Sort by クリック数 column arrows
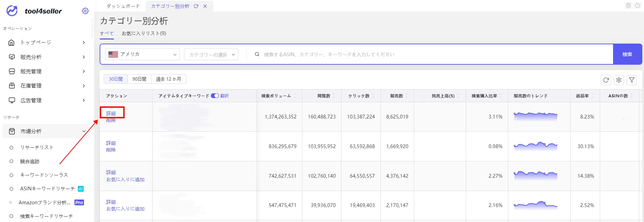Screen dimensions: 644x222 [373, 96]
